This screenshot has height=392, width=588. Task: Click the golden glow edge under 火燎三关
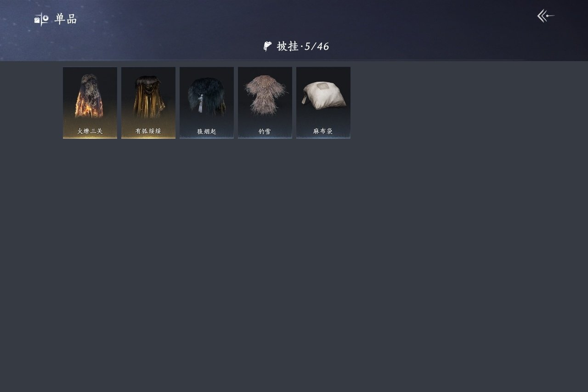90,137
